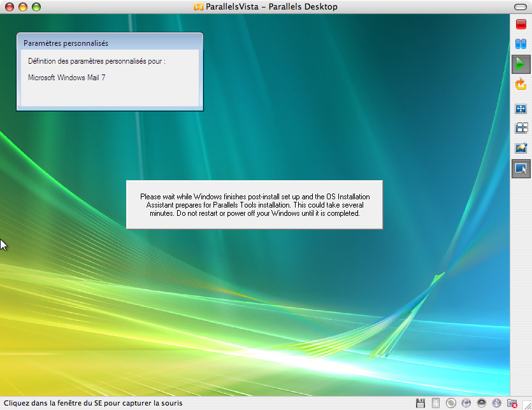Click the Paramètres personnalisés dialog title
This screenshot has width=532, height=410.
point(66,43)
